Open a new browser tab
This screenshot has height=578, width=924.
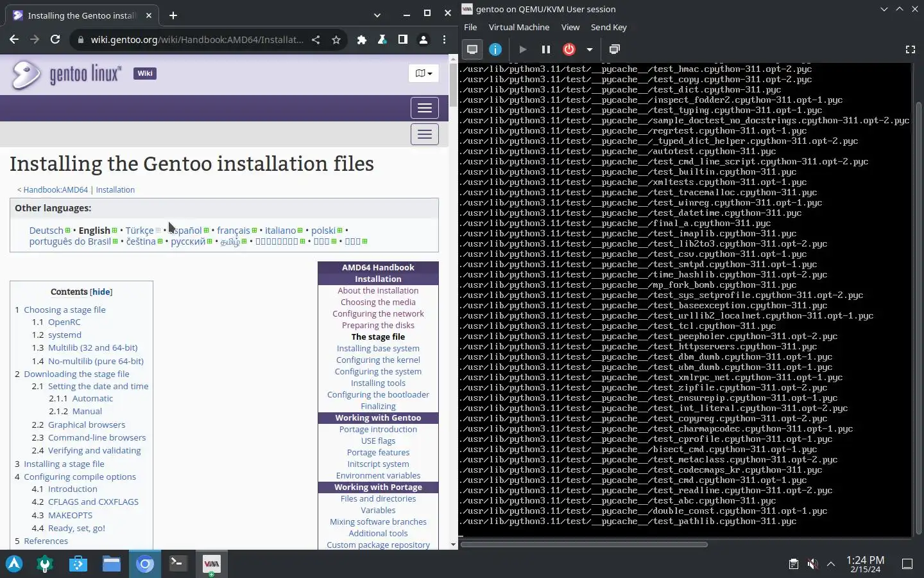[x=173, y=15]
